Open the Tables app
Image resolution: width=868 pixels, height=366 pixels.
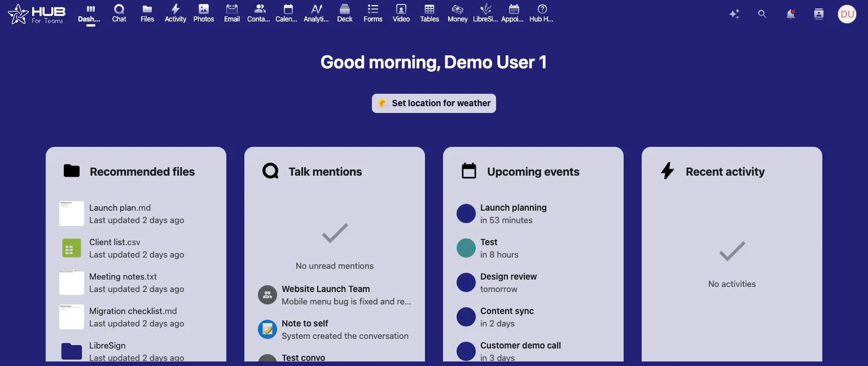429,14
